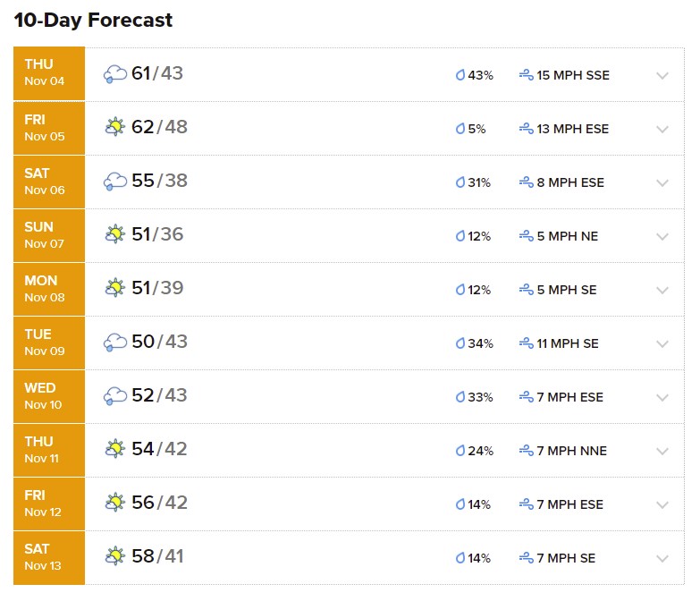Click the wind icon beside 5 MPH SE

[x=527, y=290]
